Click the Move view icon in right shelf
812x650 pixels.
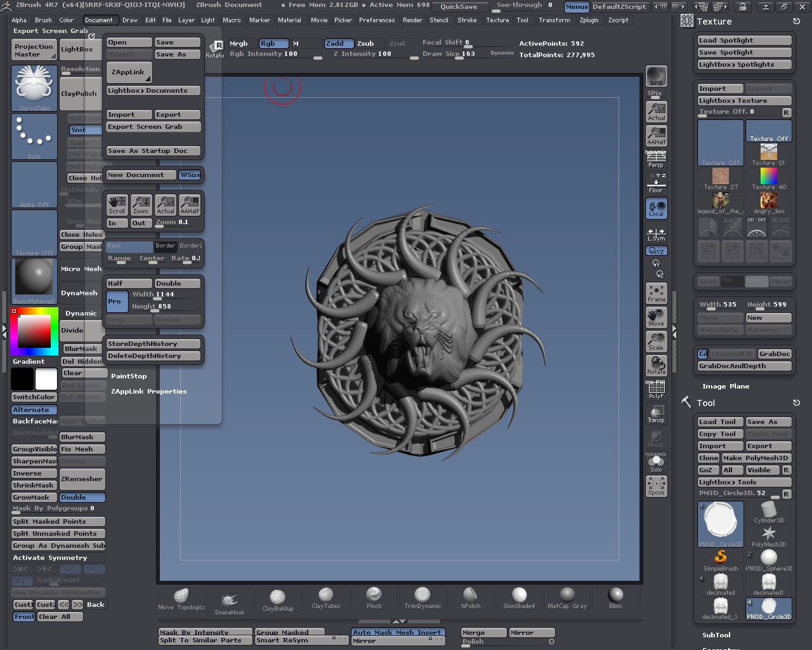657,317
